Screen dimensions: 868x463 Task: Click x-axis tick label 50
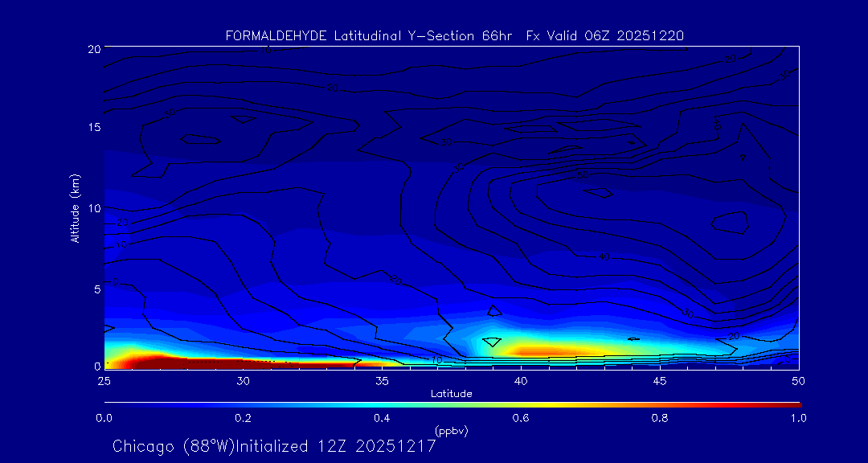799,381
